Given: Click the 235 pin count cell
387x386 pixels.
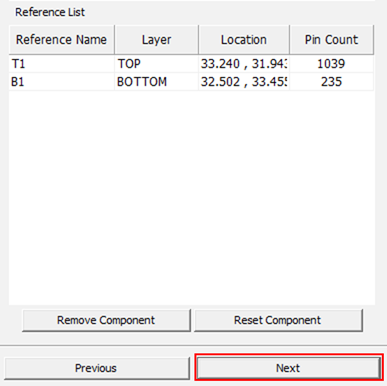Looking at the screenshot, I should 331,82.
